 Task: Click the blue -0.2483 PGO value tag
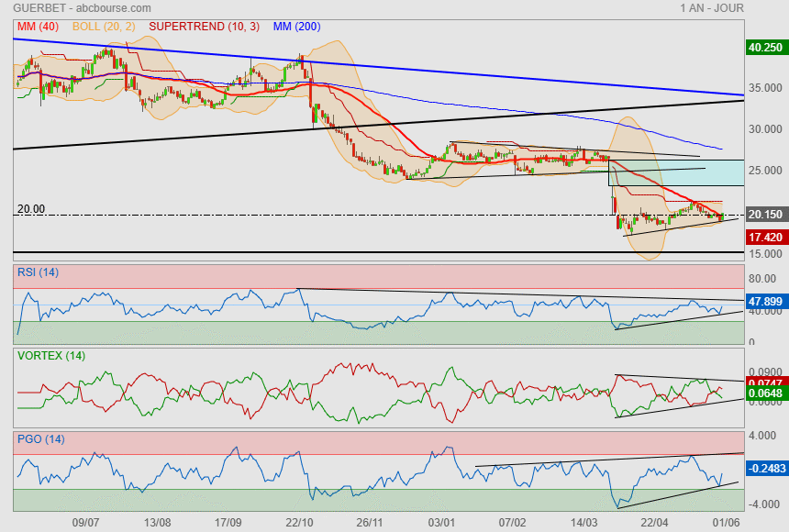[x=765, y=468]
